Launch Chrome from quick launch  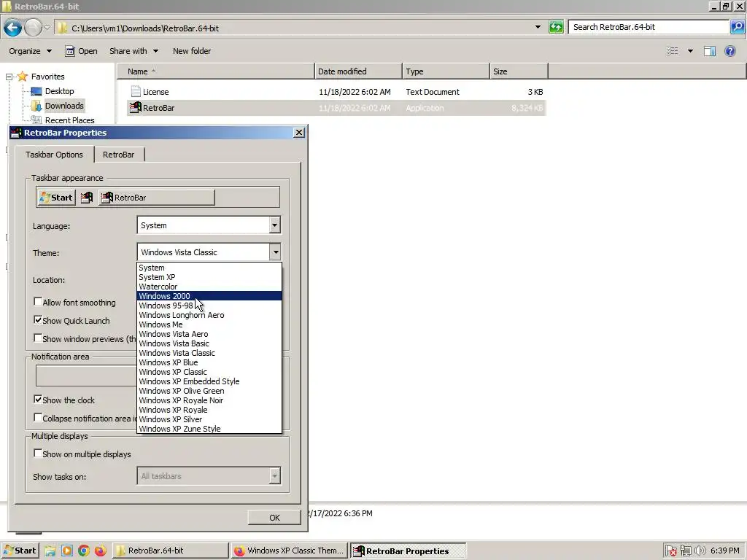pos(84,551)
